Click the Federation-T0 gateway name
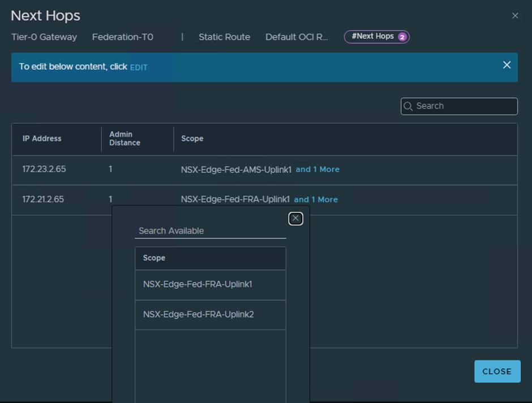The height and width of the screenshot is (403, 532). (x=122, y=37)
